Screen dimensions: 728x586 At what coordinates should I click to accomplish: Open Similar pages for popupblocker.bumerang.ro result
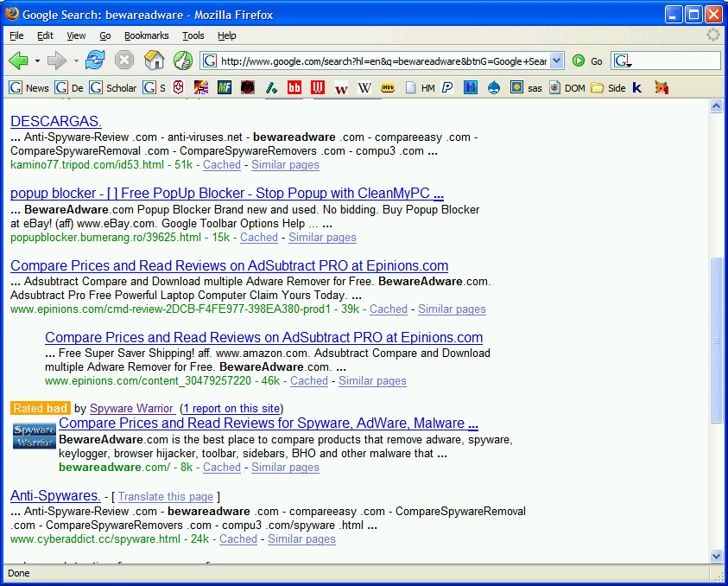[x=322, y=237]
